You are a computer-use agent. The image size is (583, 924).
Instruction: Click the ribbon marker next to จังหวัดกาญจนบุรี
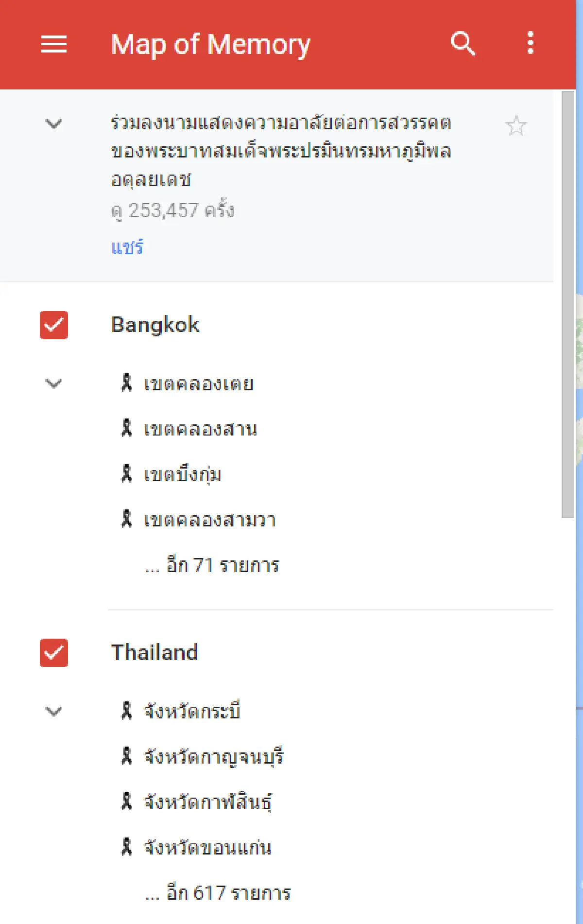point(127,757)
